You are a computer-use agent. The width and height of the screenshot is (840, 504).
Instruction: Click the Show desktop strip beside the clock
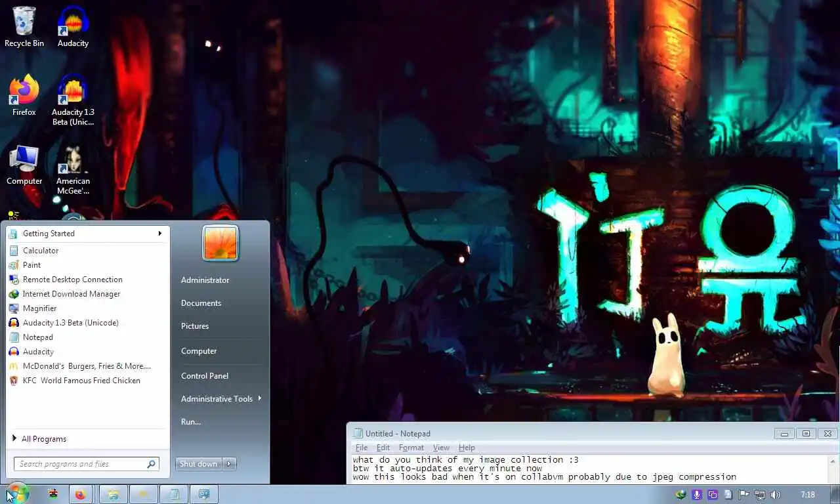pos(835,495)
